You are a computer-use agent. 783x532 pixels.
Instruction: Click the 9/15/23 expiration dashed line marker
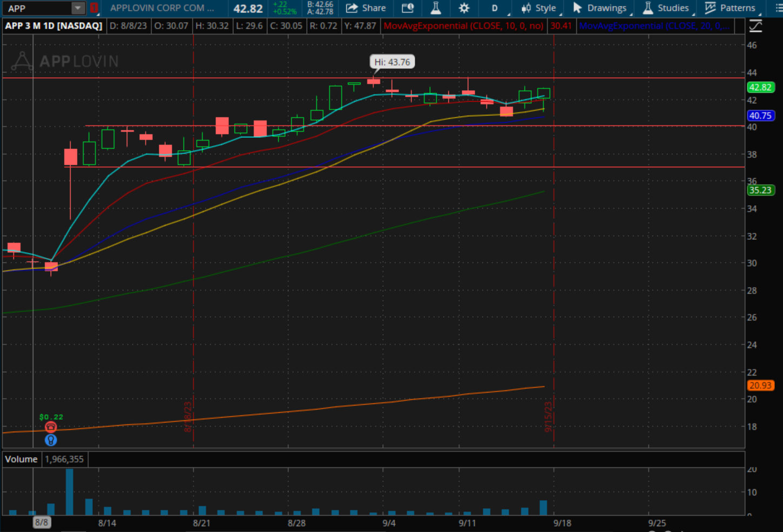[549, 417]
